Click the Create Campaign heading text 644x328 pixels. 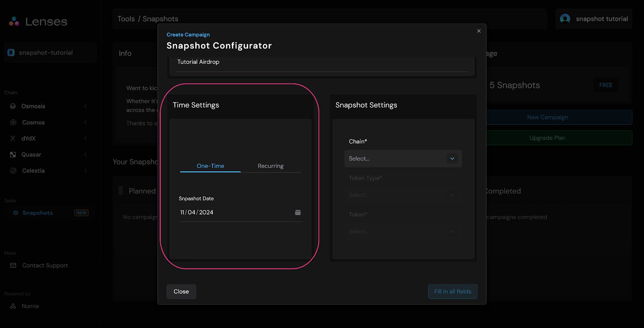(x=188, y=35)
